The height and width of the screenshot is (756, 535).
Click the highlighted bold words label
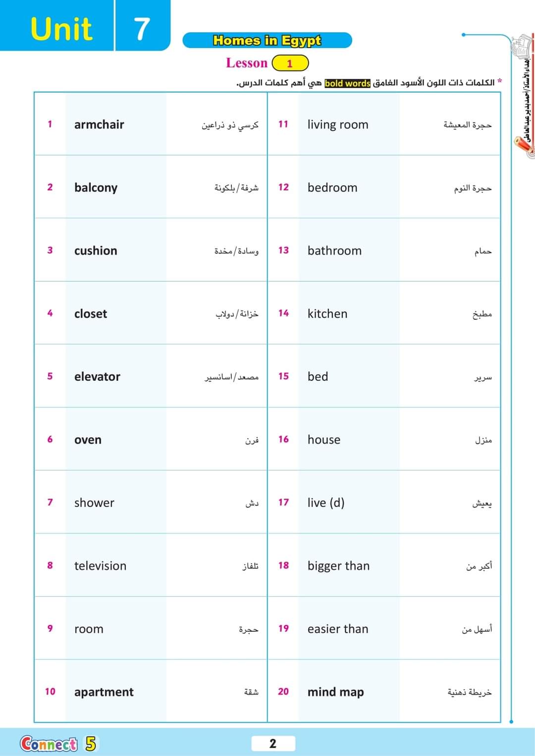(x=347, y=83)
